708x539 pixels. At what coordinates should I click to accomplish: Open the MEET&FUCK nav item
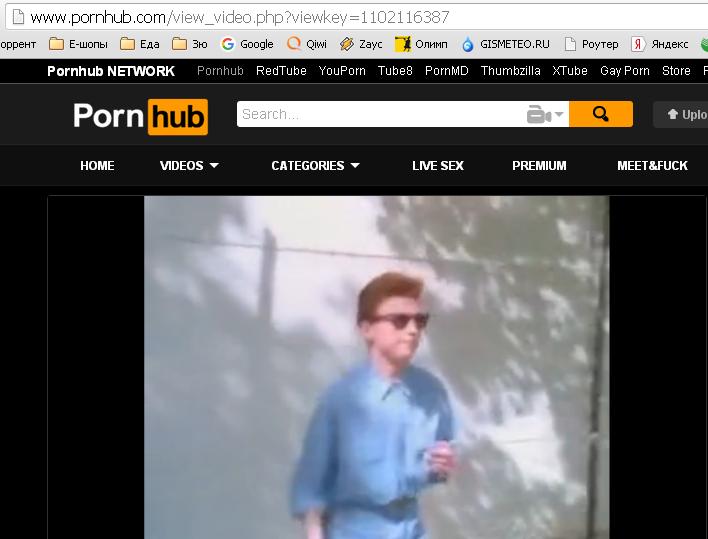pyautogui.click(x=652, y=166)
